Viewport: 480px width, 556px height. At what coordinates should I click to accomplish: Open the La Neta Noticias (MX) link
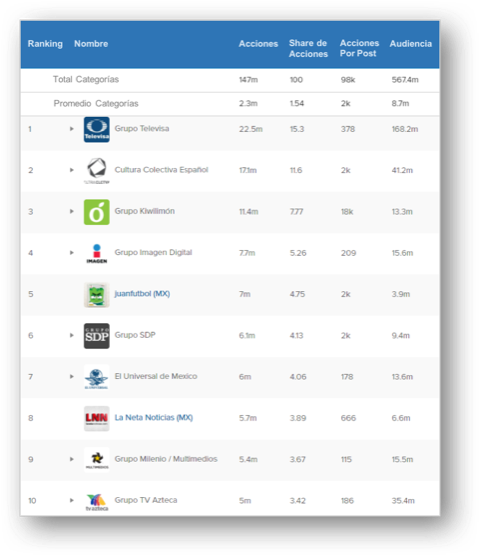[154, 417]
